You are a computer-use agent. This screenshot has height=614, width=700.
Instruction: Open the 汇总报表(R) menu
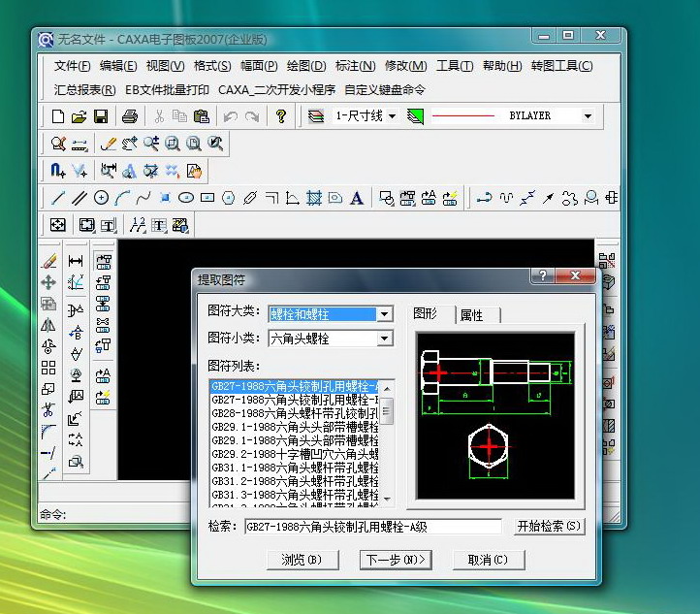(x=84, y=90)
